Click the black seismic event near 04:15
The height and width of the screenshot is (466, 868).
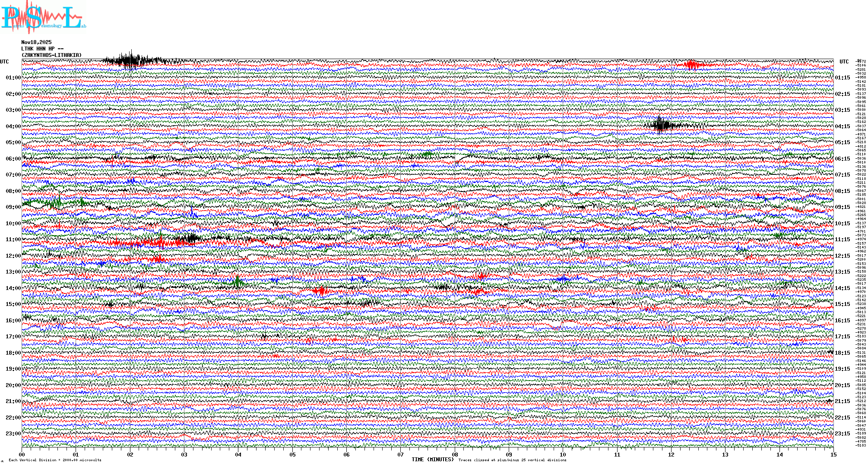point(661,125)
